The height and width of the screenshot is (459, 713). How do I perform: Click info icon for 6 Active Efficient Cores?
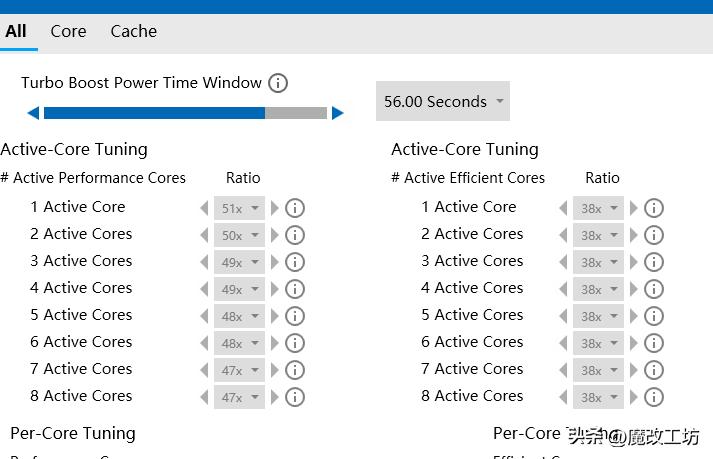[x=654, y=343]
